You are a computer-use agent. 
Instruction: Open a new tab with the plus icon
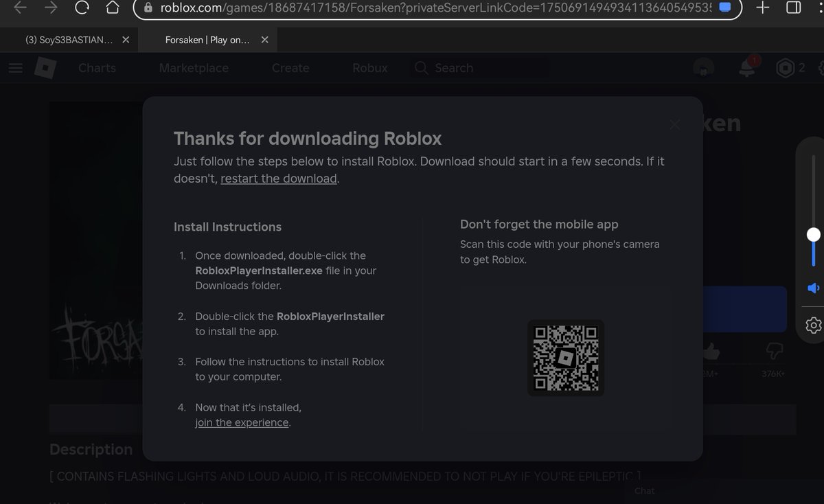point(762,8)
